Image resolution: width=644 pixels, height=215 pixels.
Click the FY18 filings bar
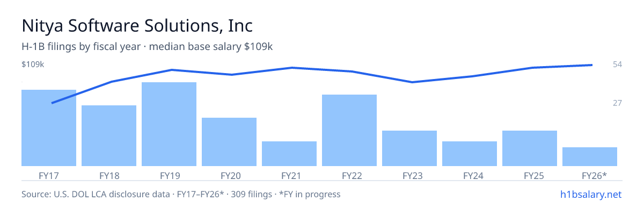pyautogui.click(x=109, y=135)
